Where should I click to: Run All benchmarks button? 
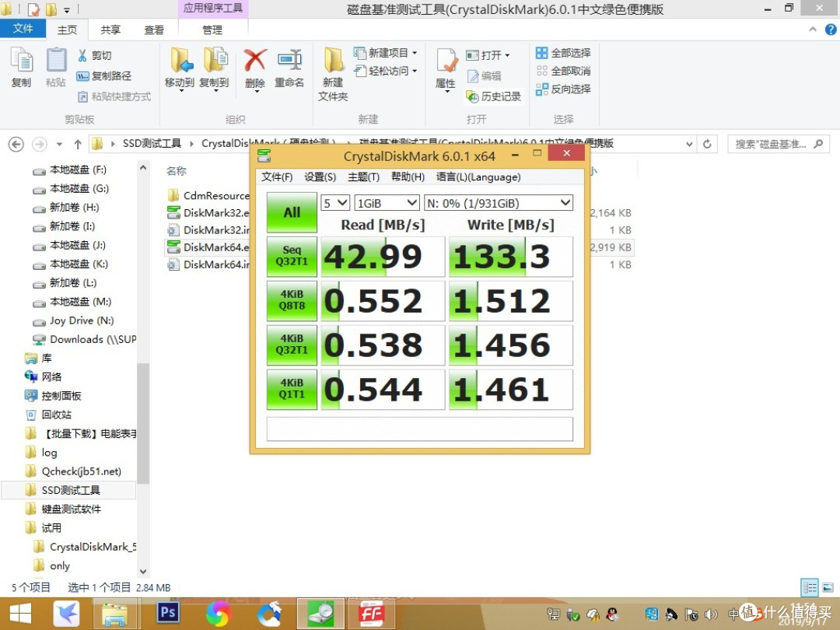[292, 212]
